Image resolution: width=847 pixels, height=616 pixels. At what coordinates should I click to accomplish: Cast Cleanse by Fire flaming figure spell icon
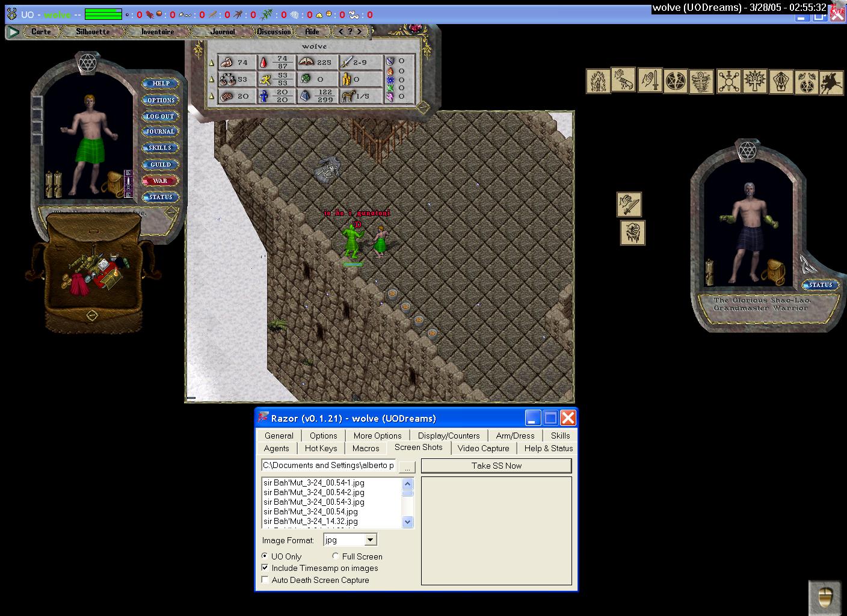tap(599, 81)
